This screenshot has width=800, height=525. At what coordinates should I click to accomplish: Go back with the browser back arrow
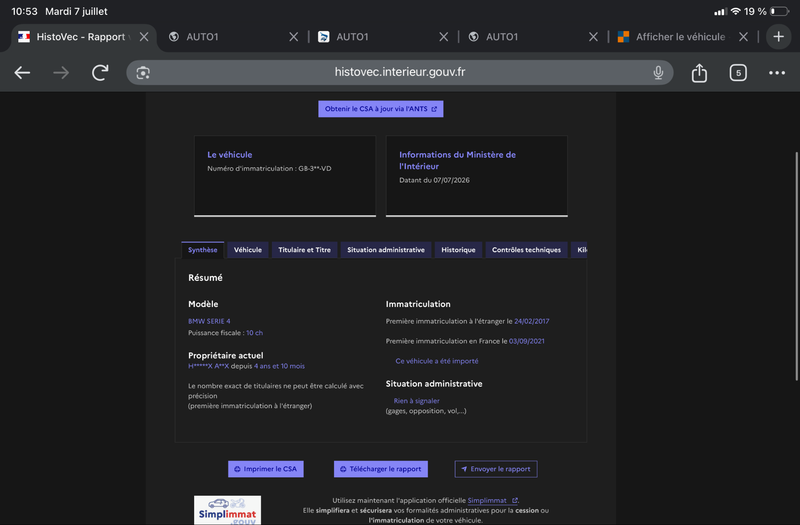[22, 73]
